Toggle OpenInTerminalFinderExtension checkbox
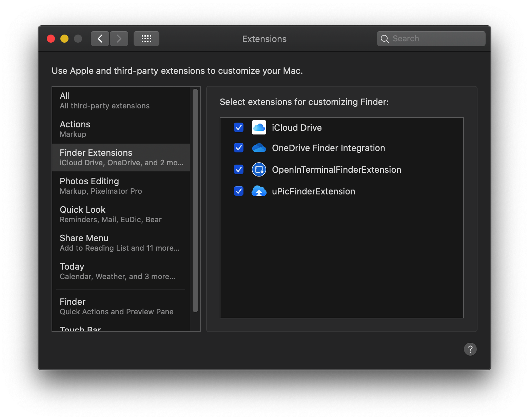The height and width of the screenshot is (420, 529). [239, 169]
